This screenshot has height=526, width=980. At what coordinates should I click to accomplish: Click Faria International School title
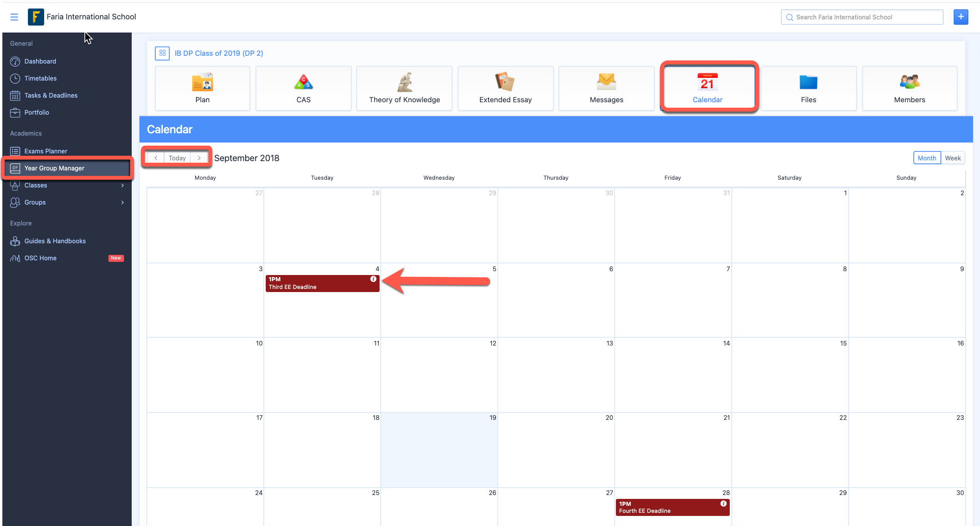click(x=91, y=17)
